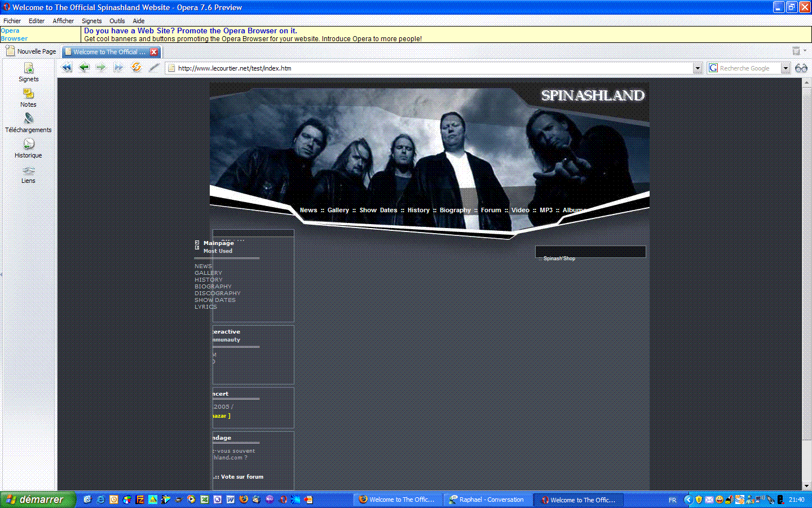Follow the Gallery link in banner
The width and height of the screenshot is (812, 508).
pos(338,210)
